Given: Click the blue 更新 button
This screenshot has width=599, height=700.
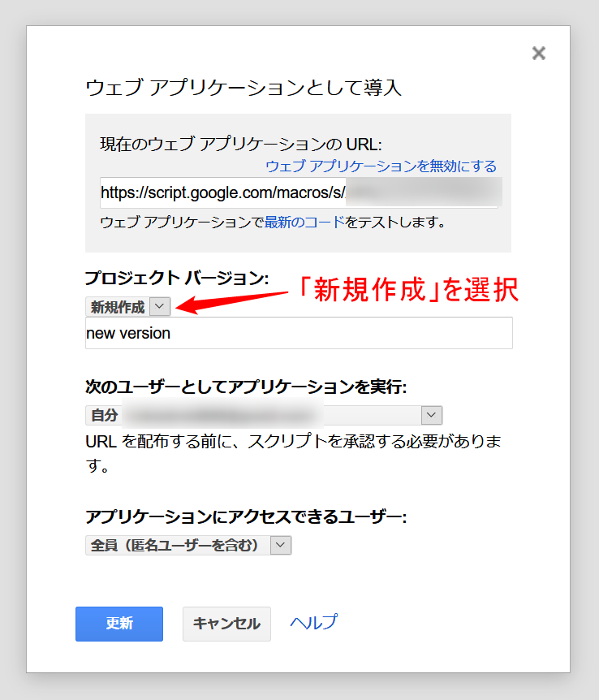Looking at the screenshot, I should point(119,624).
